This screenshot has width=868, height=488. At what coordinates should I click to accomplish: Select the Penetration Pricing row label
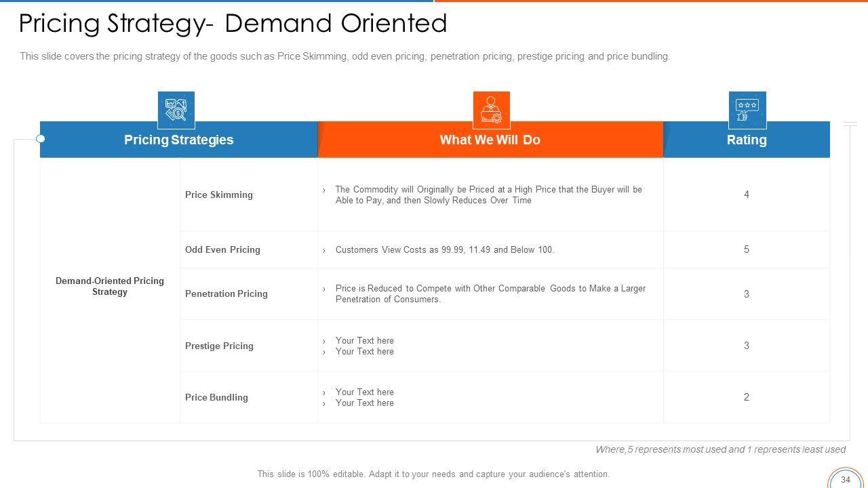226,293
